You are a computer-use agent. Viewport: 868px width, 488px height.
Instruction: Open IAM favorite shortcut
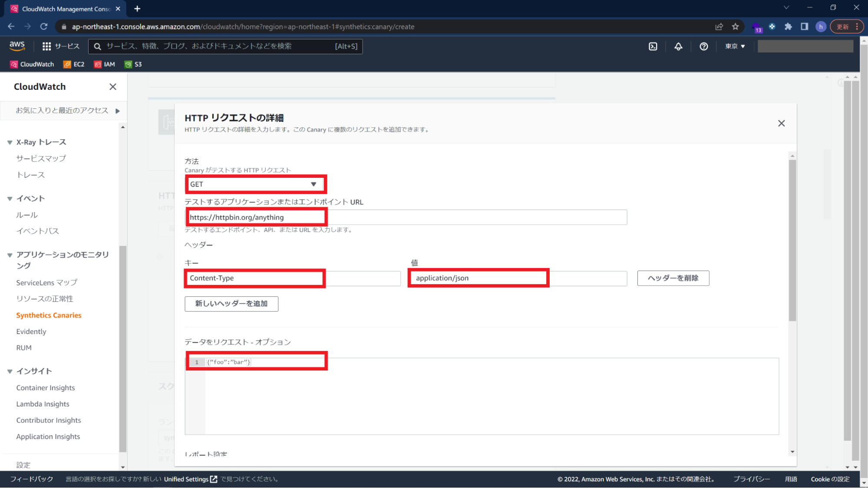[105, 64]
